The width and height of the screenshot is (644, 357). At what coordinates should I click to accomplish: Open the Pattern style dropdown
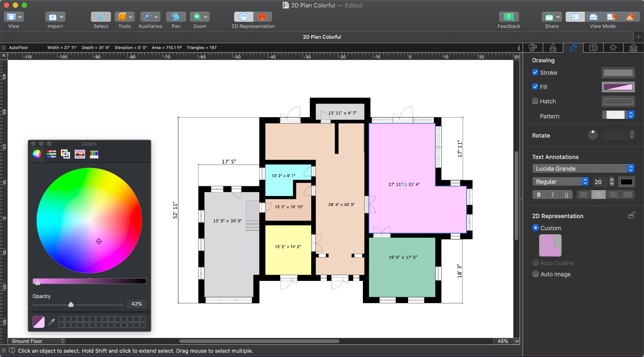[x=630, y=115]
